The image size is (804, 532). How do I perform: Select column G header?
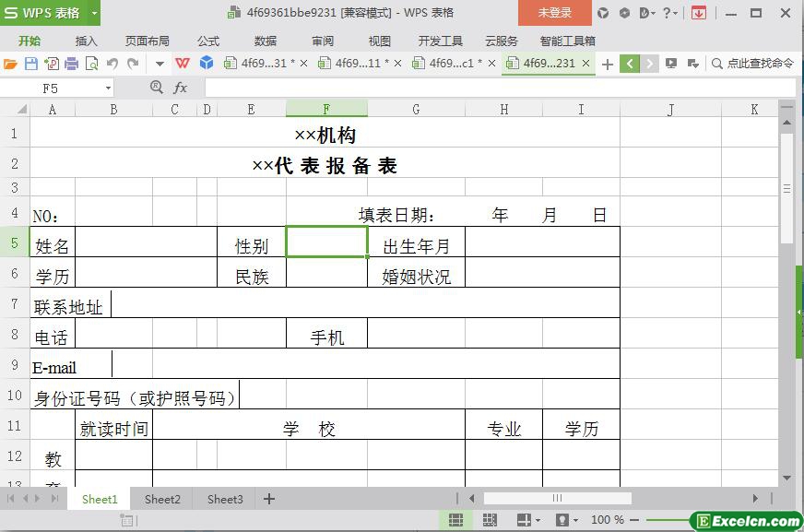[416, 109]
